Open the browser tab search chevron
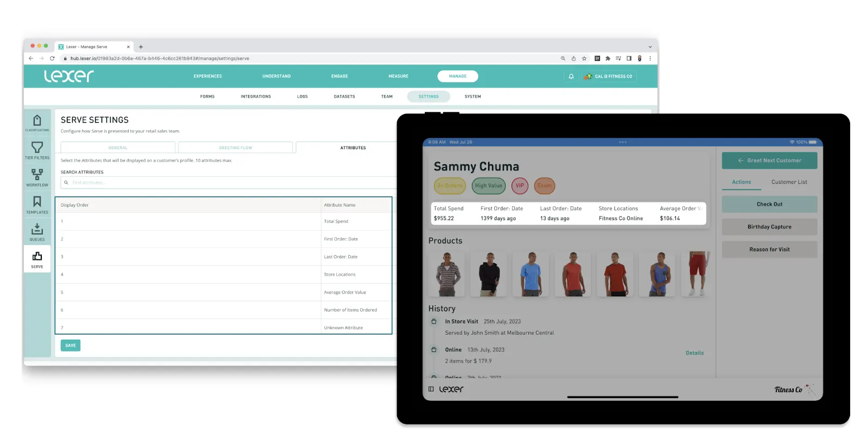868x441 pixels. pyautogui.click(x=650, y=47)
